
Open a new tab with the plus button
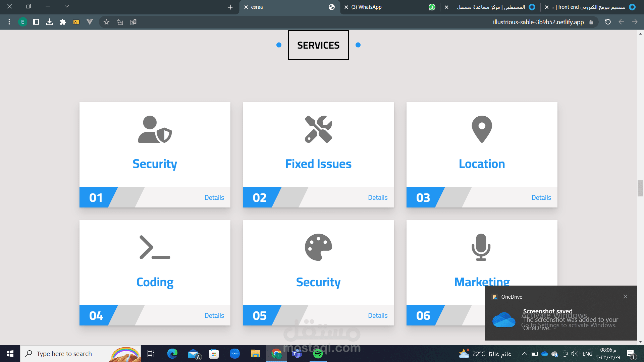pos(230,7)
